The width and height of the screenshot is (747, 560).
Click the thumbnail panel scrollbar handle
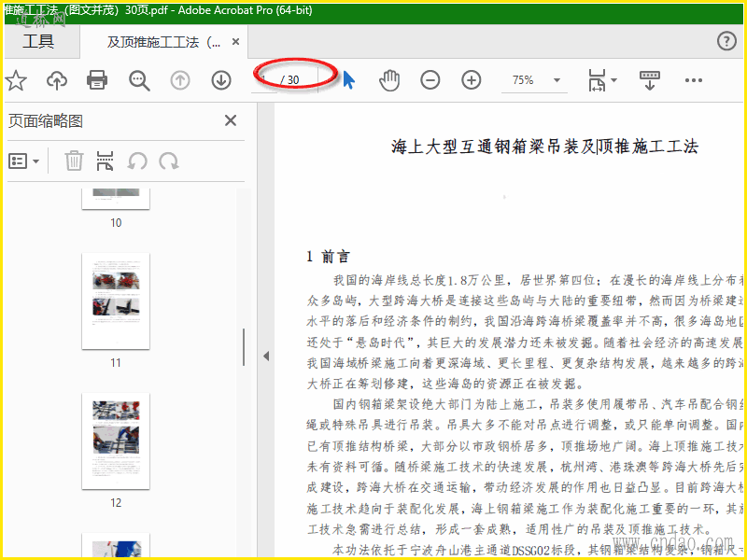pyautogui.click(x=244, y=347)
